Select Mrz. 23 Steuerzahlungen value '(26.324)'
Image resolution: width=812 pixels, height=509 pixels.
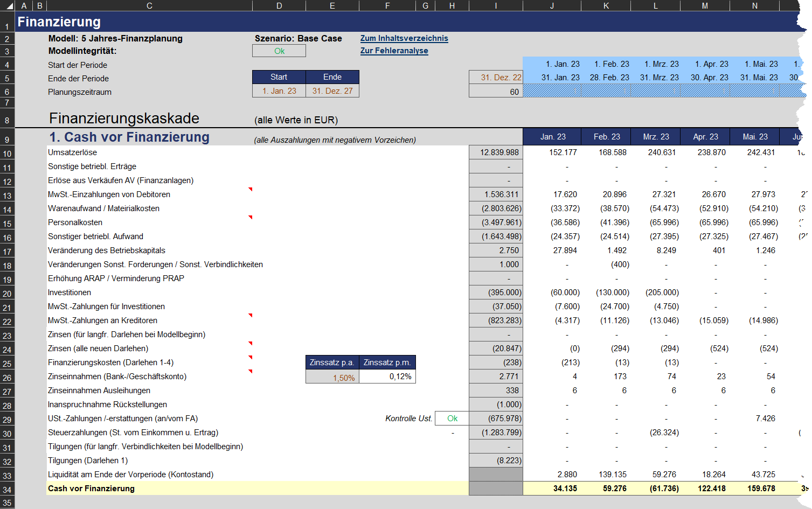(655, 433)
